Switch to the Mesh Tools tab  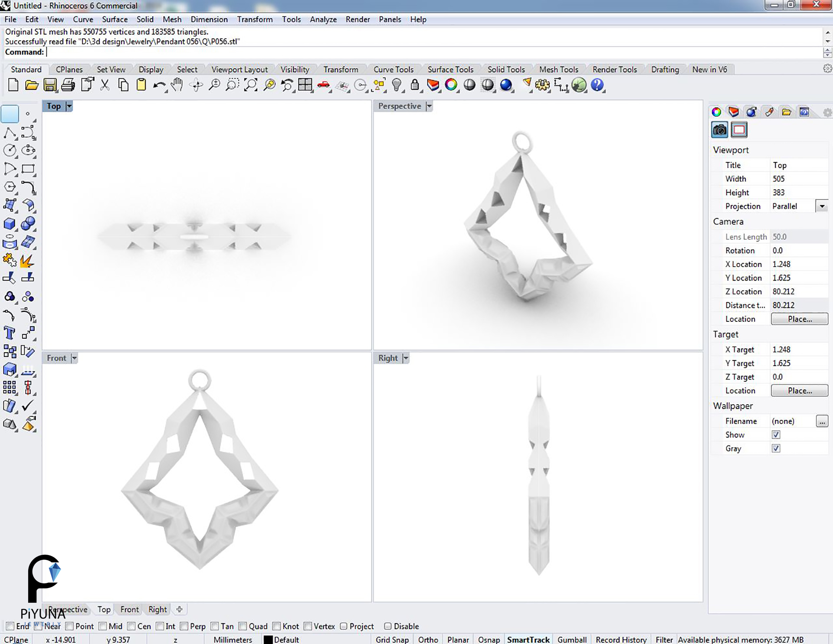(x=559, y=69)
